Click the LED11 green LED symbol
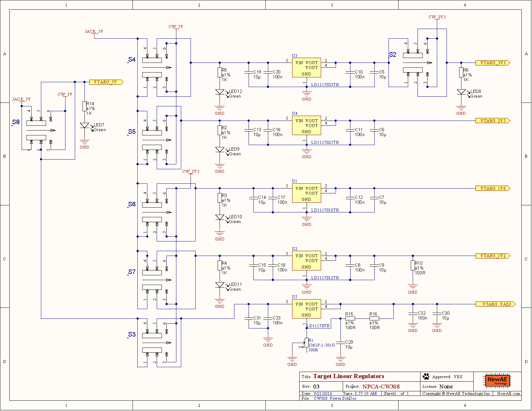Screen dimensions: 532x411 click(220, 285)
